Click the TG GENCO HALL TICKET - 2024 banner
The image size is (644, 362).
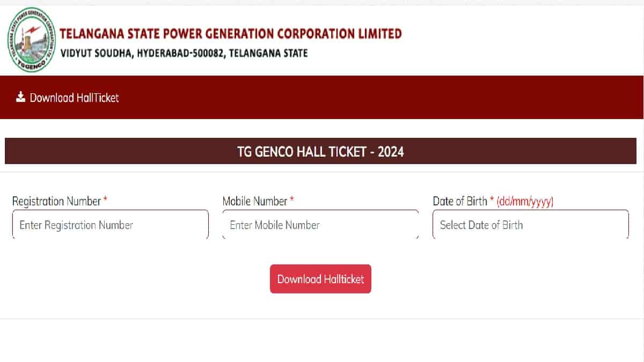click(x=320, y=152)
